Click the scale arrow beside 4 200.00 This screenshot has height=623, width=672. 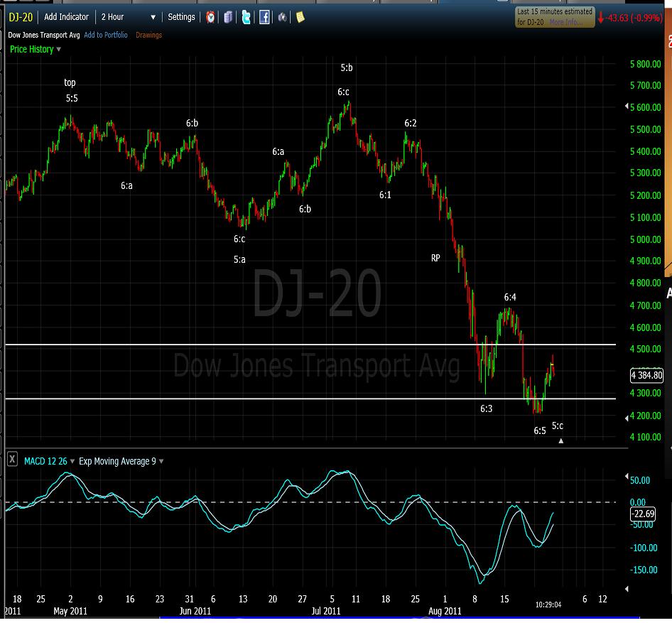(x=627, y=418)
